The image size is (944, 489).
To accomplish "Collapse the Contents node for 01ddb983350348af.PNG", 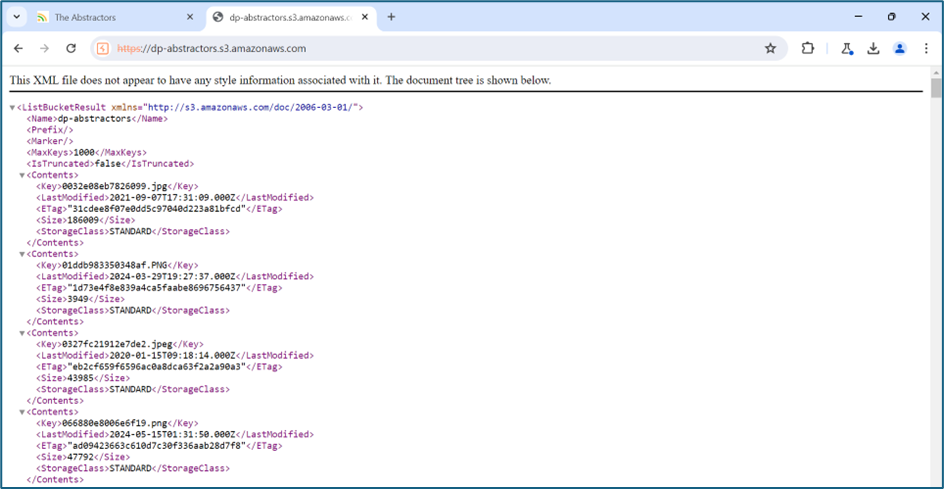I will 22,254.
